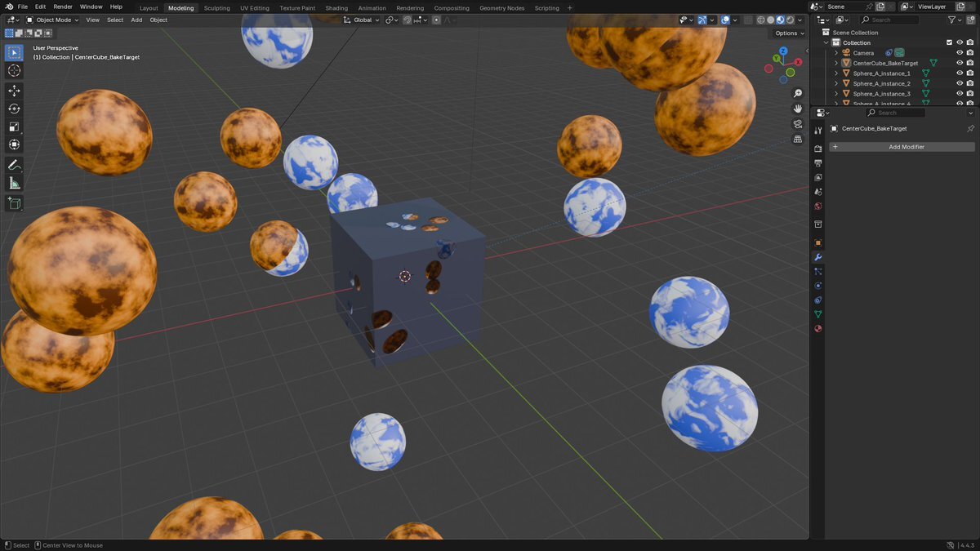Viewport: 980px width, 551px height.
Task: Select the Cursor tool
Action: tap(14, 71)
